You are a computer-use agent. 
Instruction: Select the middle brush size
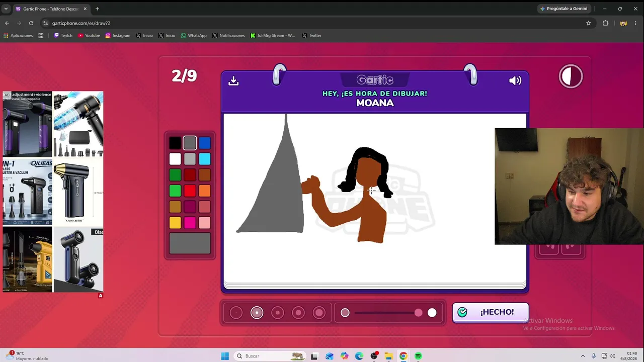[x=277, y=313]
